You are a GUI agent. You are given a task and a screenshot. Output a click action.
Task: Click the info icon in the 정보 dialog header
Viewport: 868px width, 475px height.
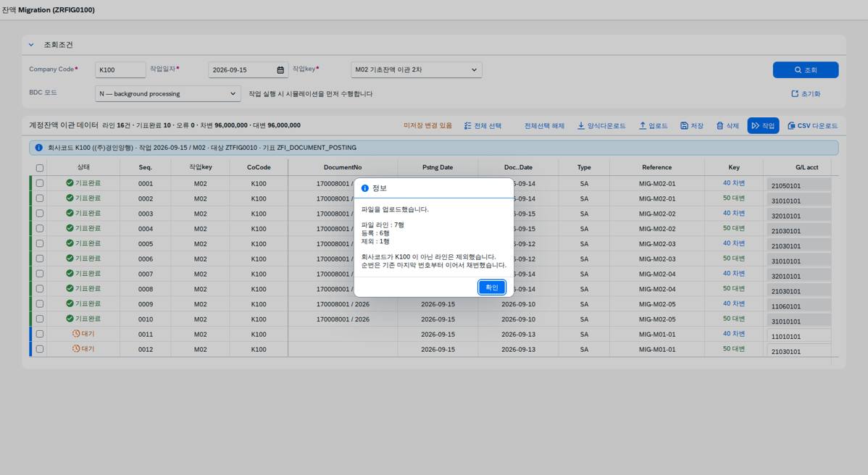(x=364, y=188)
